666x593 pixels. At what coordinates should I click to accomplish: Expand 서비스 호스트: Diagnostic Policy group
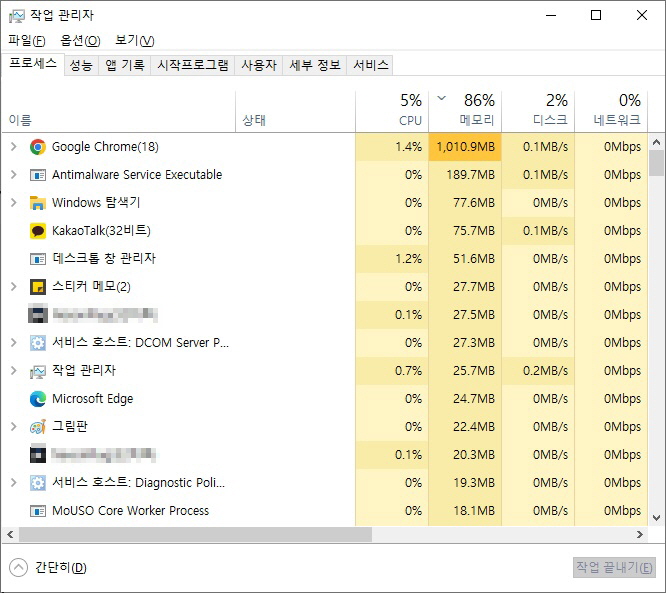[14, 483]
